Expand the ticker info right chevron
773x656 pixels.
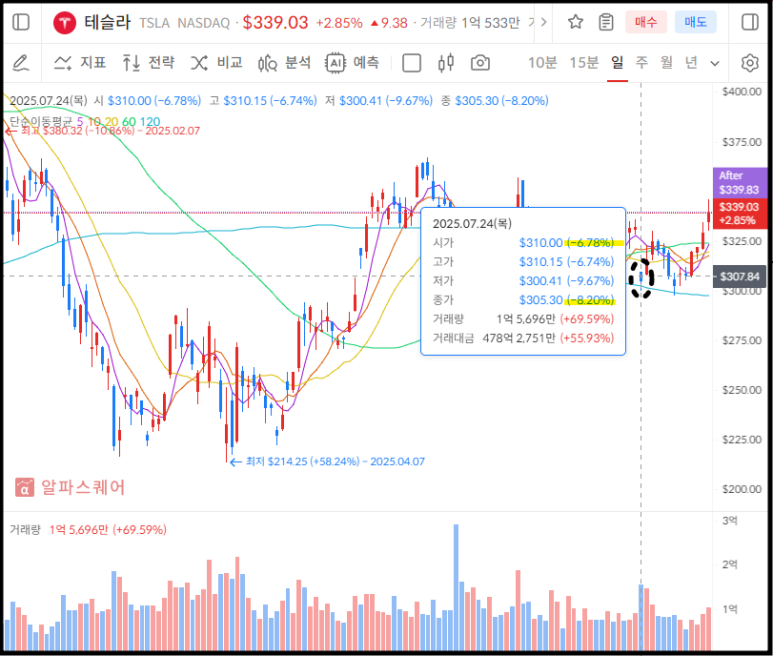tap(543, 22)
